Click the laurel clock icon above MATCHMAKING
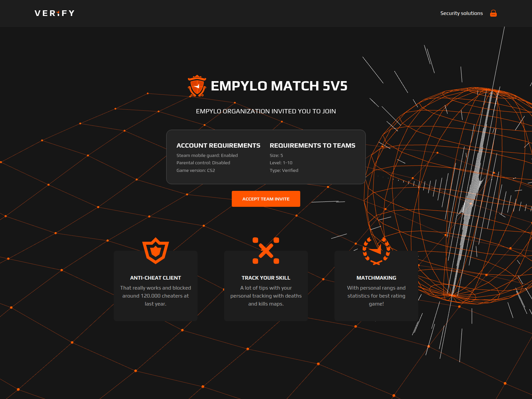The height and width of the screenshot is (399, 532). click(376, 250)
